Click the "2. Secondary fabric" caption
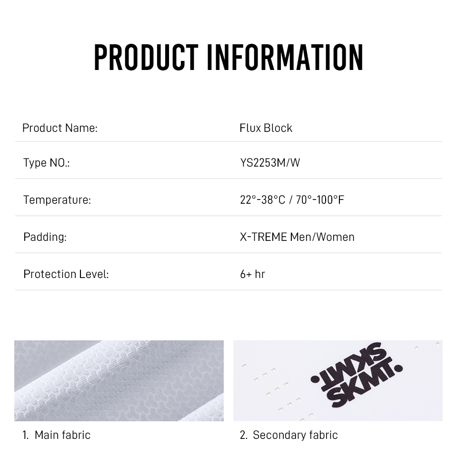 pos(289,435)
